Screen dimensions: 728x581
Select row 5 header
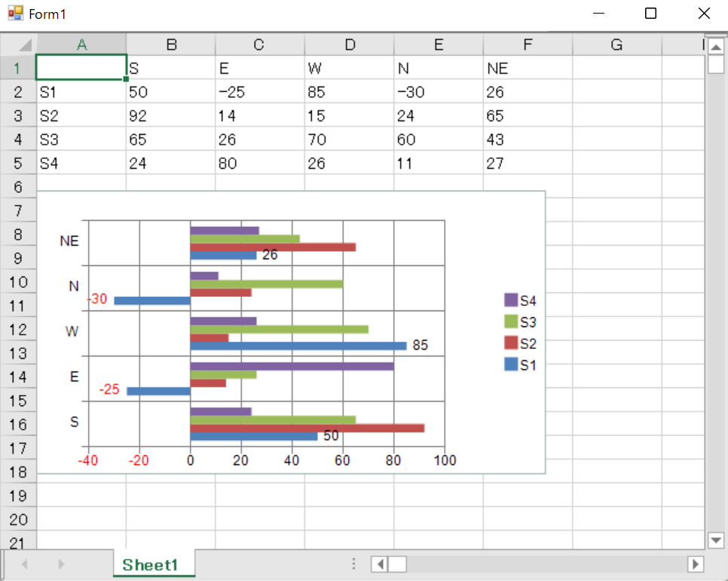(x=18, y=163)
